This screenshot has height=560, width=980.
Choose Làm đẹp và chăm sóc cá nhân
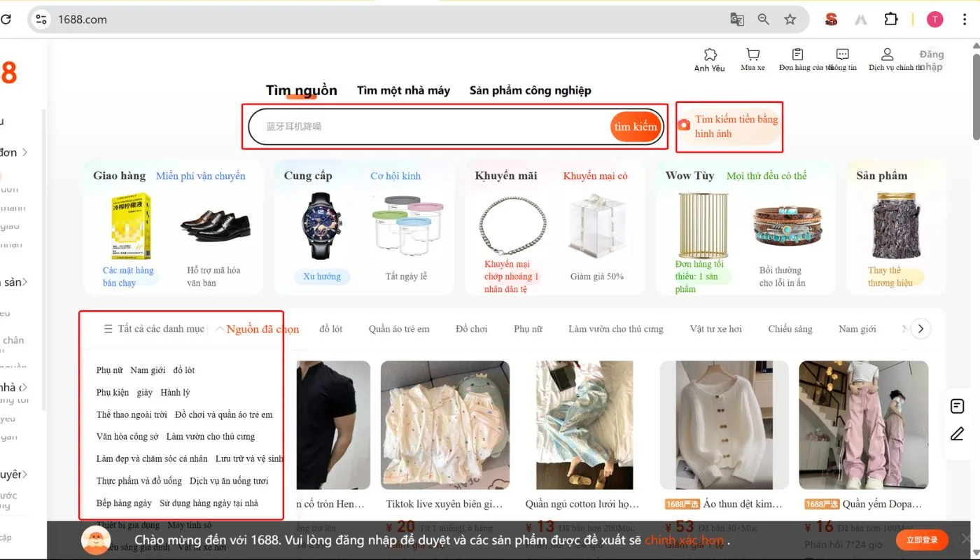tap(152, 459)
